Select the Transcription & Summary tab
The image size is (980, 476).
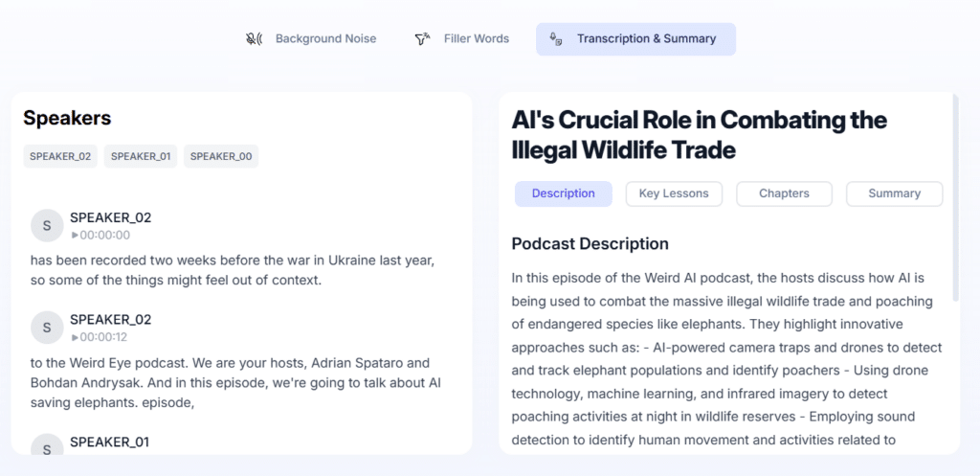(635, 39)
